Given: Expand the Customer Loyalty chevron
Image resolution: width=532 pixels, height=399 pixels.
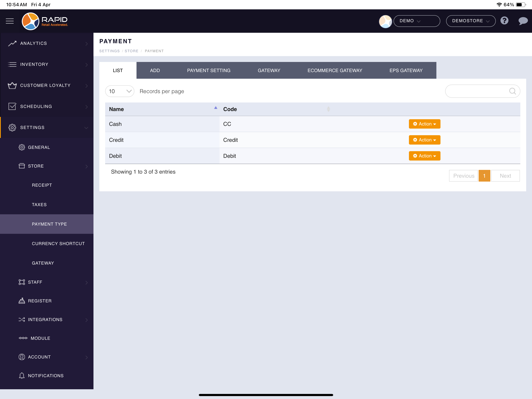Looking at the screenshot, I should 87,86.
